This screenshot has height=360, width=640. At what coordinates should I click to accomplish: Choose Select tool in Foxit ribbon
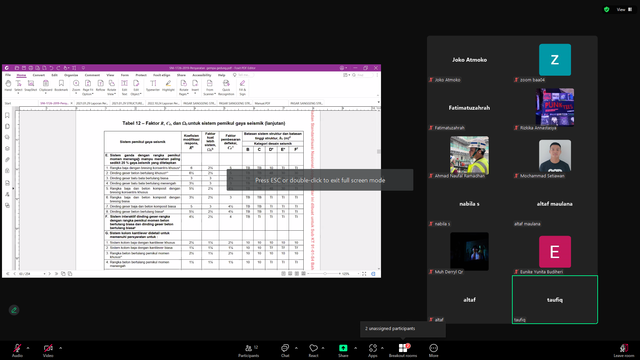[x=18, y=86]
